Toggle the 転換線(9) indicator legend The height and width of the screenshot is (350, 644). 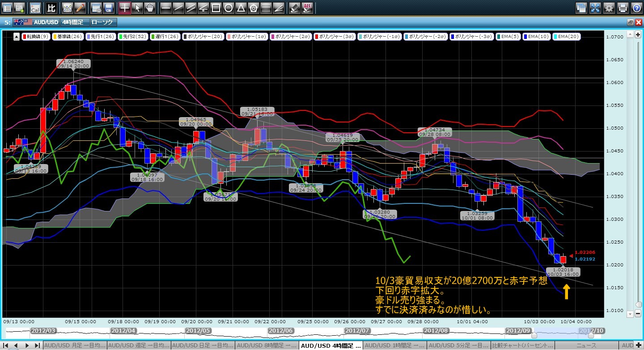[36, 37]
